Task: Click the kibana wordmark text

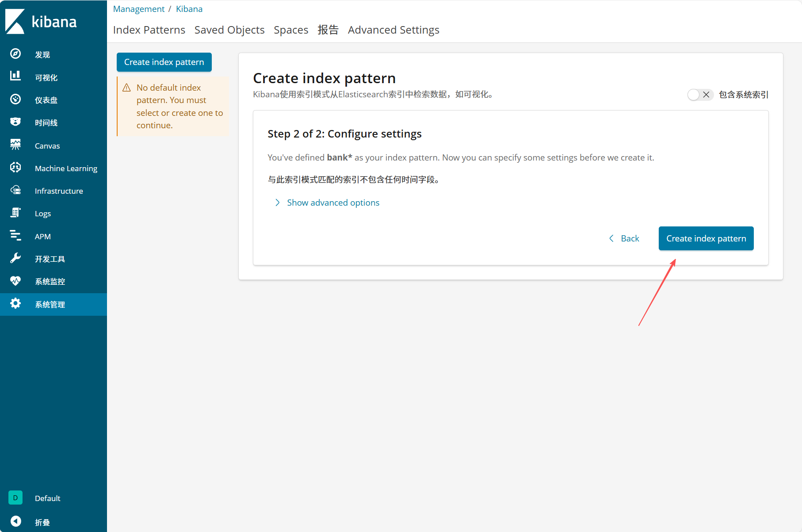Action: click(54, 22)
